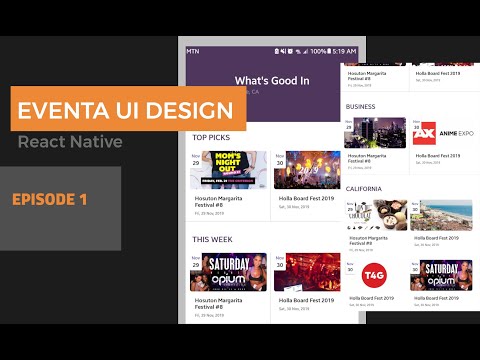Tap the signal strength icon in the status bar
The image size is (480, 360).
305,51
